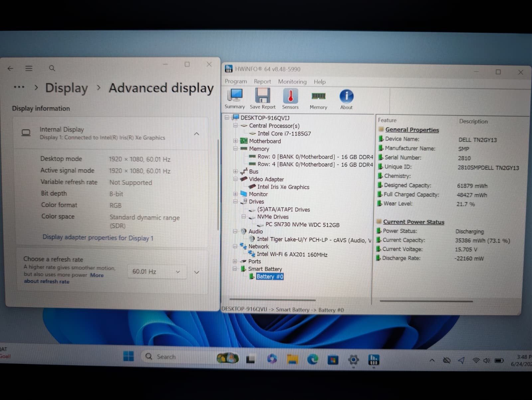
Task: Click horizontal scrollbar under battery details
Action: point(426,301)
